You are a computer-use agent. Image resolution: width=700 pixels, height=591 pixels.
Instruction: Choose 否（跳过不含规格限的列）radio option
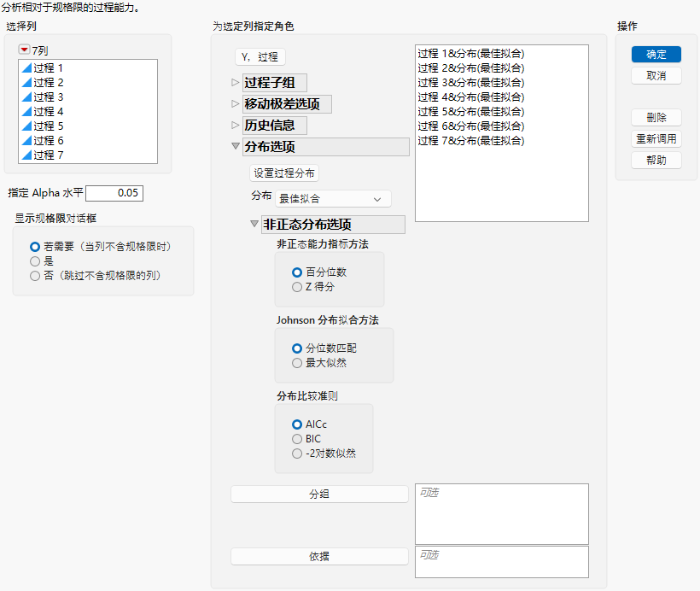pyautogui.click(x=35, y=276)
